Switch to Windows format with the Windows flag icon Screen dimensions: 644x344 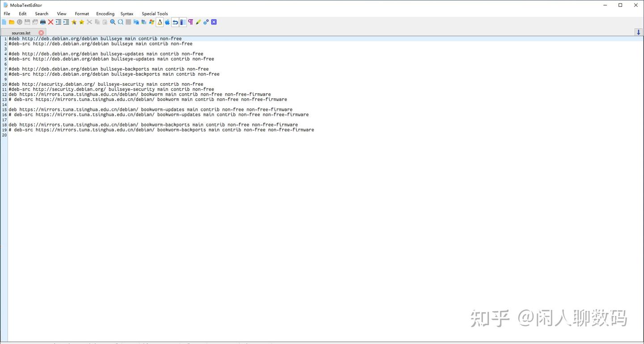click(x=152, y=22)
